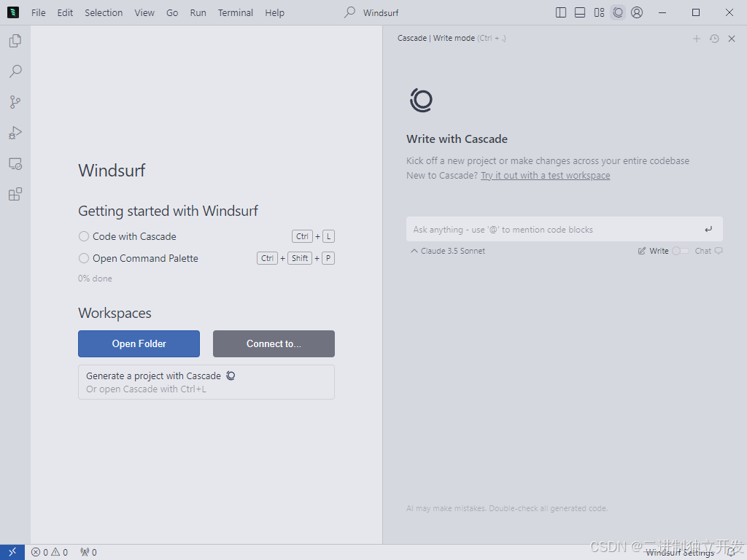Open the Help menu
This screenshot has height=560, width=747.
click(275, 13)
